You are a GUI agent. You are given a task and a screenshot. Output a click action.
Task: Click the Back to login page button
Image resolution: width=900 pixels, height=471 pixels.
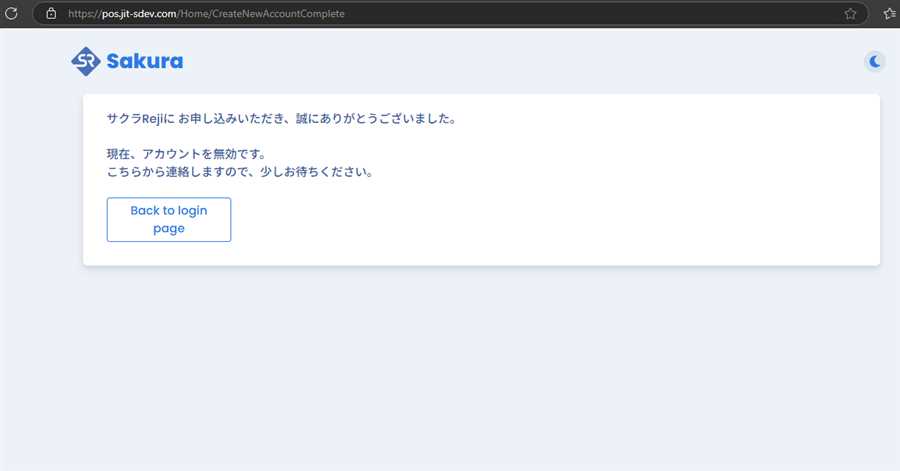click(x=169, y=219)
